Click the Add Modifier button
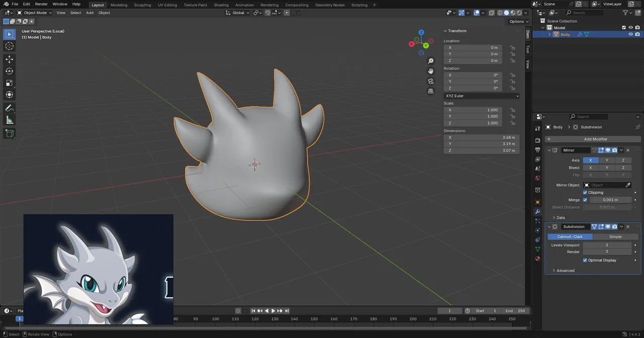Viewport: 644px width, 338px height. [x=593, y=139]
